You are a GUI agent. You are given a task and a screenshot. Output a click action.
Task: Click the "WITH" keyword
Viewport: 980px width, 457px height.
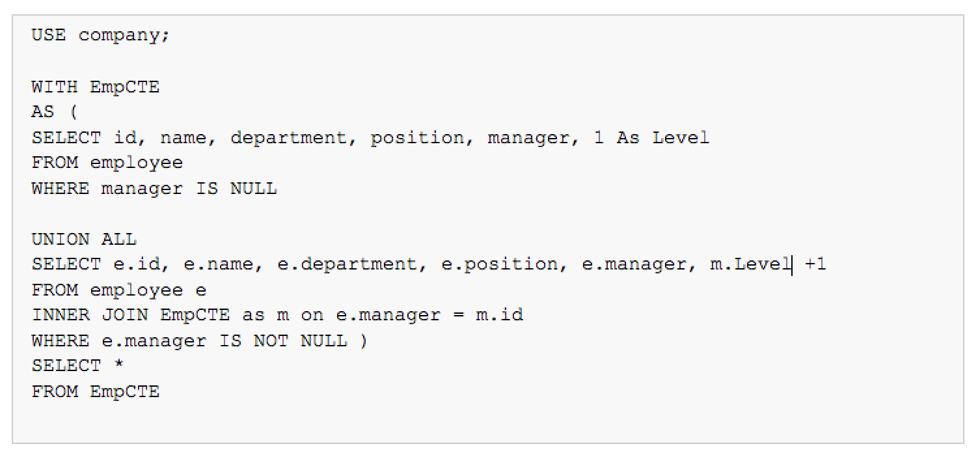[x=55, y=87]
